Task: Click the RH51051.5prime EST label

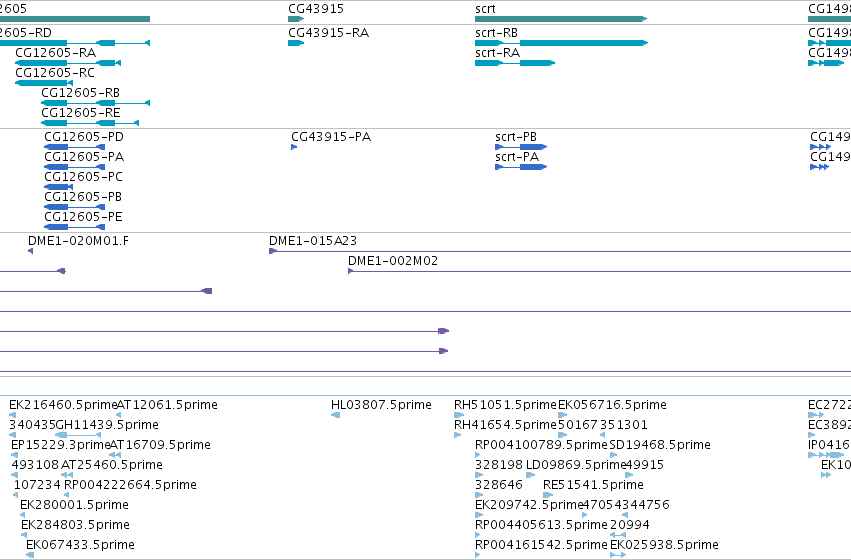Action: pos(506,405)
